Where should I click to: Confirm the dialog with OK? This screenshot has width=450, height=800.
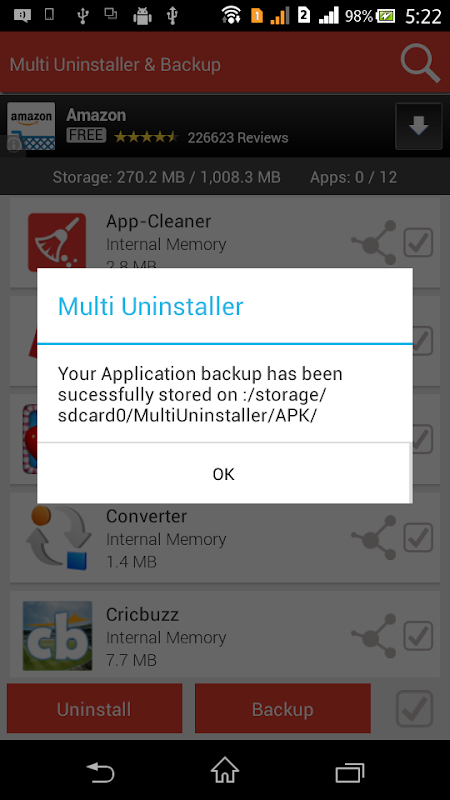tap(223, 474)
